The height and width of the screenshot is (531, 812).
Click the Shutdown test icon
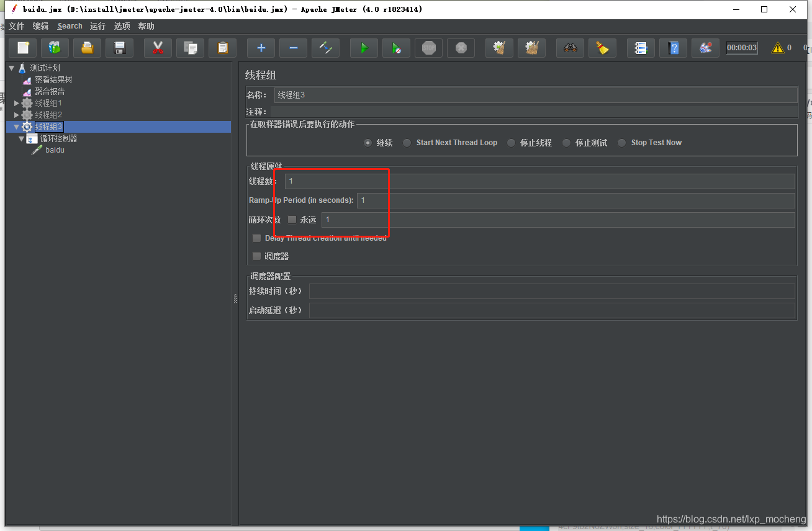[x=461, y=48]
